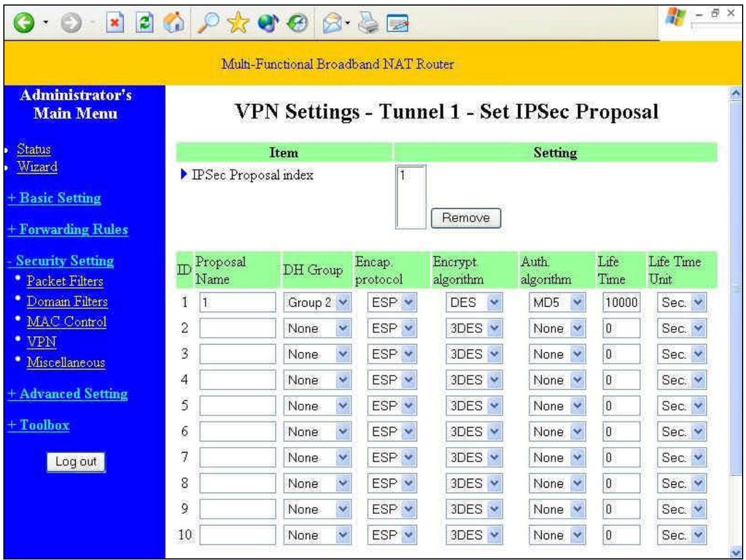The width and height of the screenshot is (746, 560).
Task: Open Encrypt algorithm dropdown in row 3
Action: click(473, 354)
